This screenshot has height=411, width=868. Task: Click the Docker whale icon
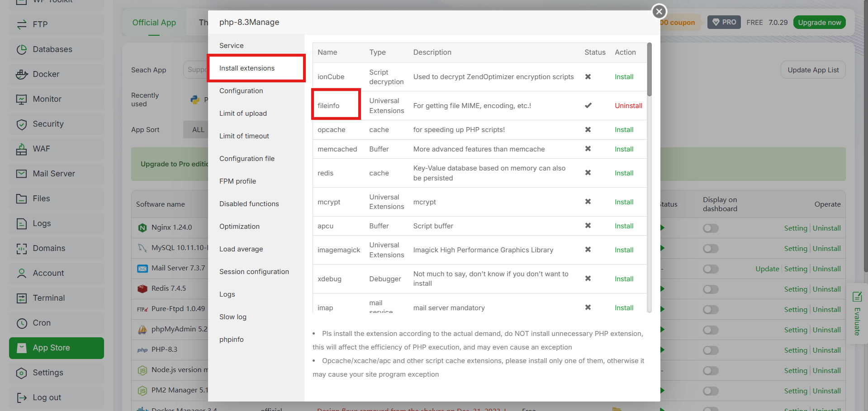[22, 74]
